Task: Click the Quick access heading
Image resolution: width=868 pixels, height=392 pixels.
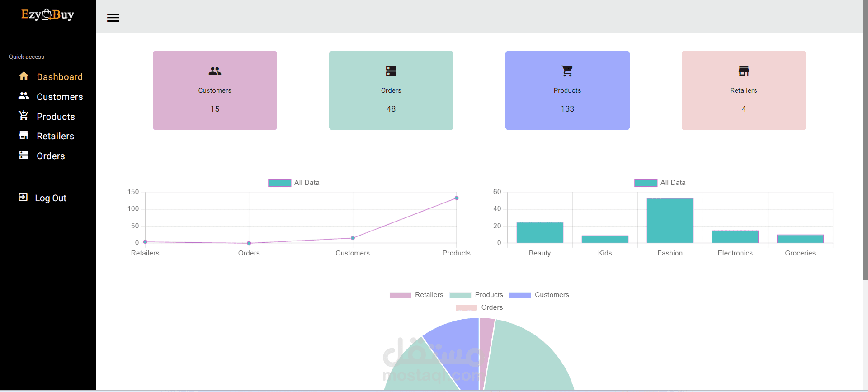Action: tap(27, 57)
